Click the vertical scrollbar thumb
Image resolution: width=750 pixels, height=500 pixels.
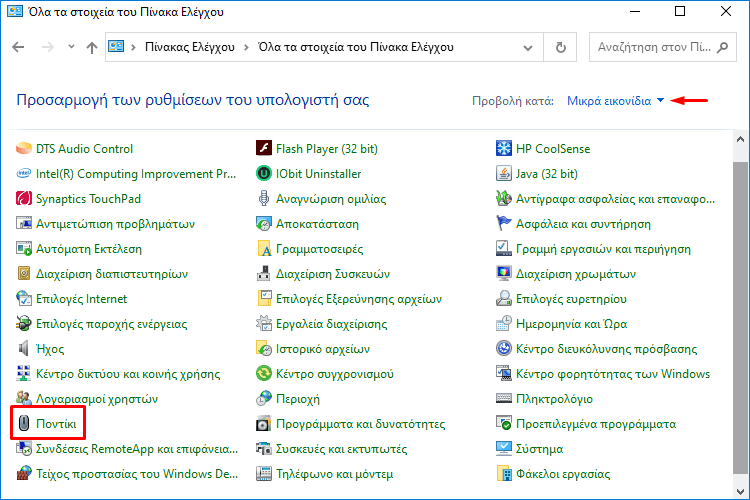740,317
